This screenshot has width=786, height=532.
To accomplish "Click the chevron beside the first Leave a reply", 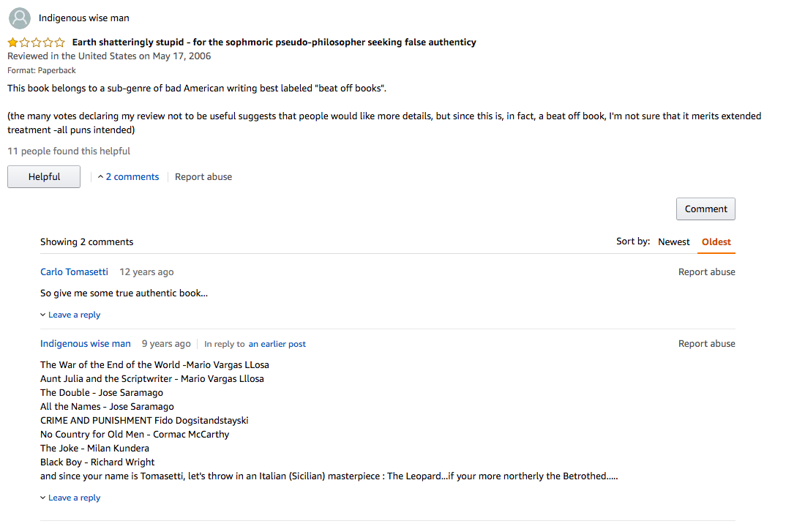I will tap(42, 315).
